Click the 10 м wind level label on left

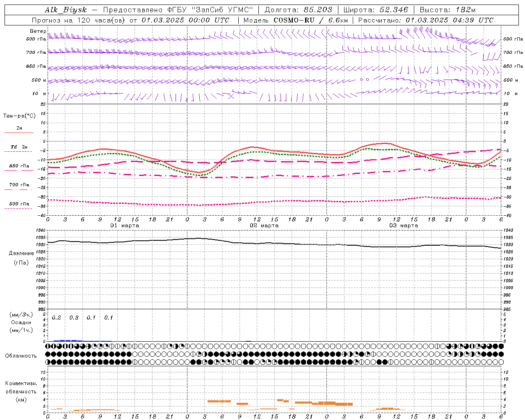tap(39, 94)
